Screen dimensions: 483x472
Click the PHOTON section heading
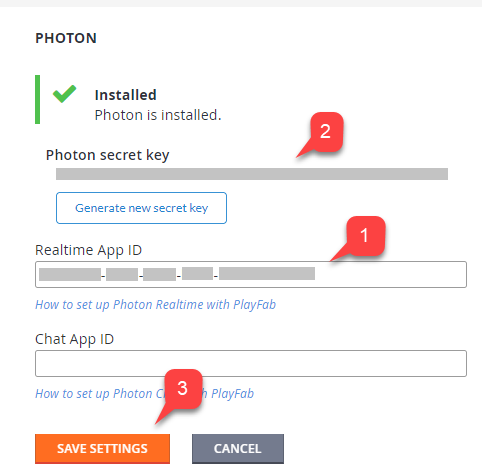66,38
